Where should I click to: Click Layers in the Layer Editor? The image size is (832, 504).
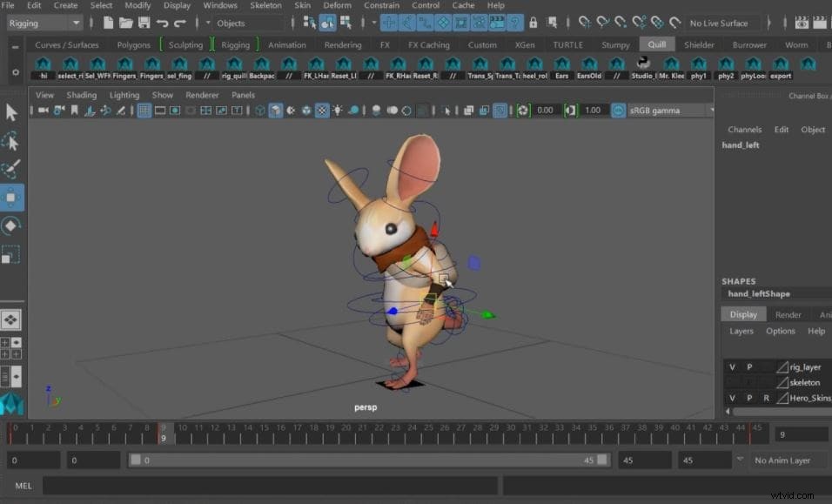click(x=741, y=331)
